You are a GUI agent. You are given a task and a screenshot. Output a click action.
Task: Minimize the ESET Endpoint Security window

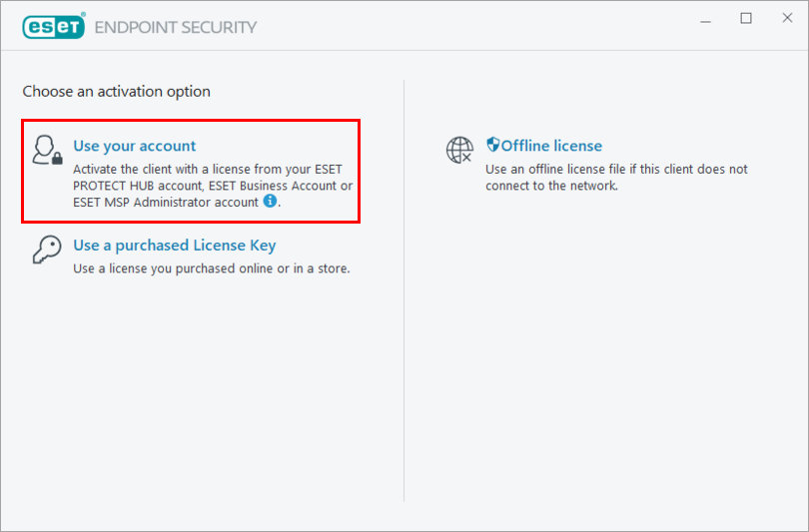(707, 19)
